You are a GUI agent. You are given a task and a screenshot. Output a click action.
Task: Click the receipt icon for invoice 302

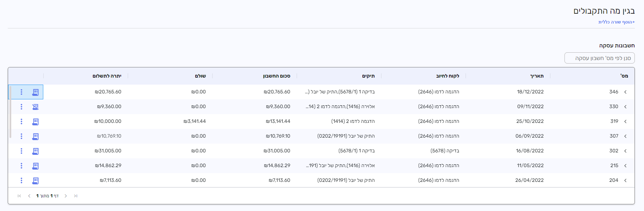pyautogui.click(x=36, y=151)
